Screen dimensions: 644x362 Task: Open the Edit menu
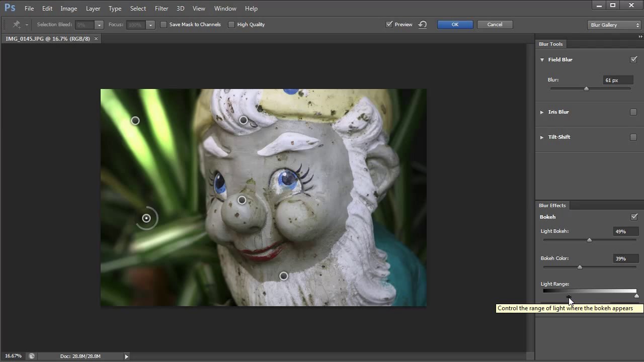(47, 9)
